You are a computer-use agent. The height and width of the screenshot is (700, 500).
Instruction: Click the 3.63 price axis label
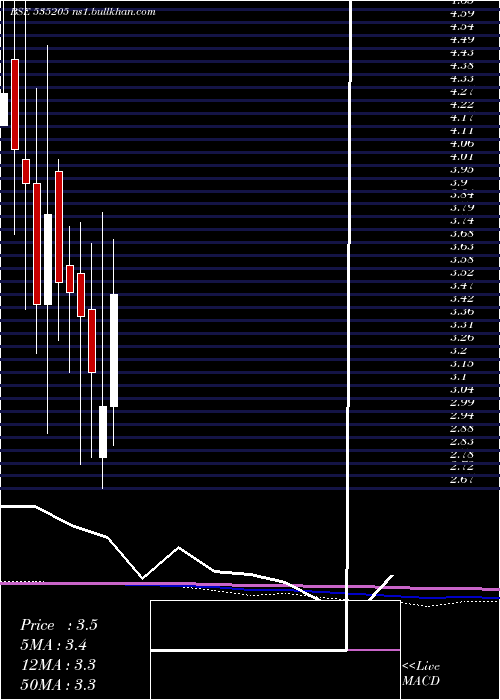(x=462, y=246)
